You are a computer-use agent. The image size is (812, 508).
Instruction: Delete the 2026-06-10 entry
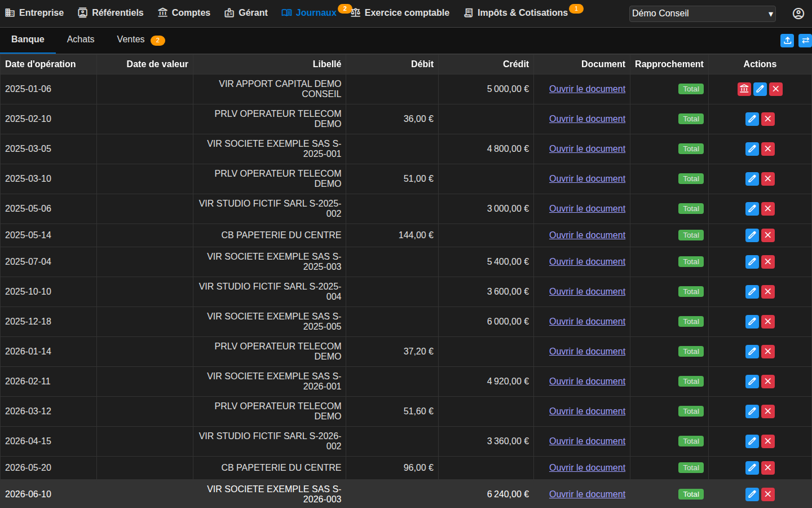click(x=768, y=494)
